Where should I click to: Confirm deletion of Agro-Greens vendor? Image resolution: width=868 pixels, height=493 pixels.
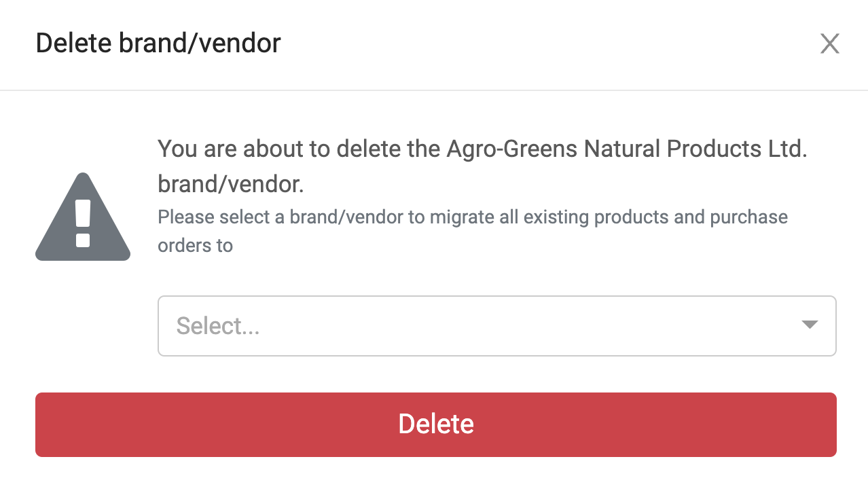435,424
